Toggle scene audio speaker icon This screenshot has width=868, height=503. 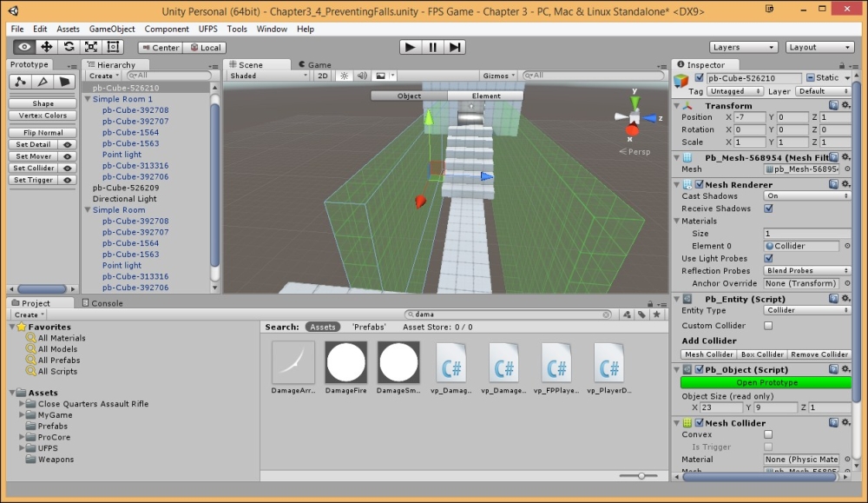[362, 76]
